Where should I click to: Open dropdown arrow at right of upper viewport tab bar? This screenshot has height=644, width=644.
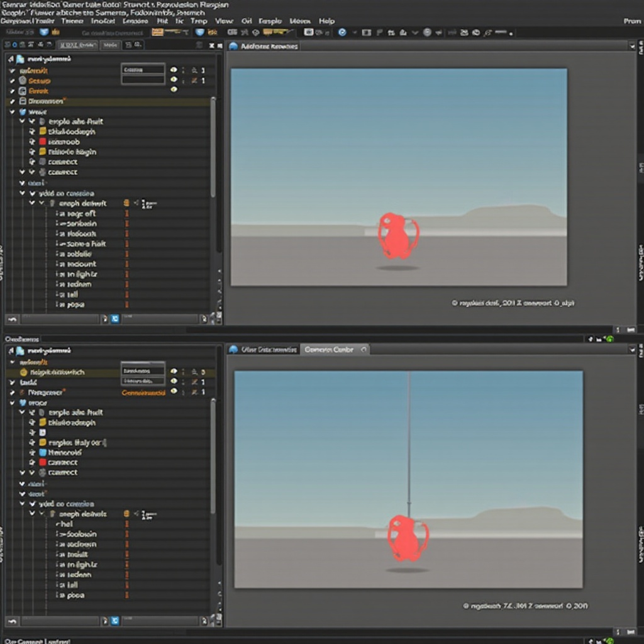tap(632, 46)
